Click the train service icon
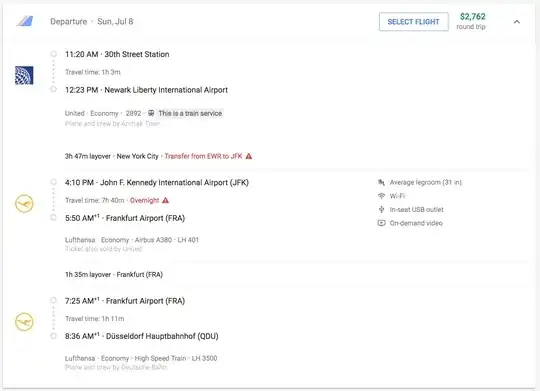This screenshot has width=540, height=391. [x=151, y=113]
